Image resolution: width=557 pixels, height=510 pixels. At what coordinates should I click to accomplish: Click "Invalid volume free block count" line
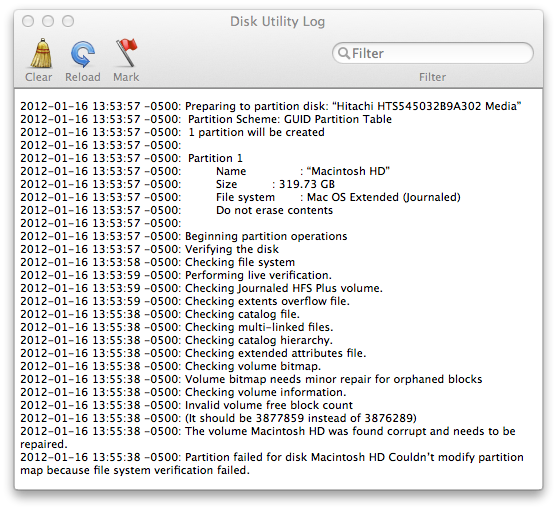point(186,405)
